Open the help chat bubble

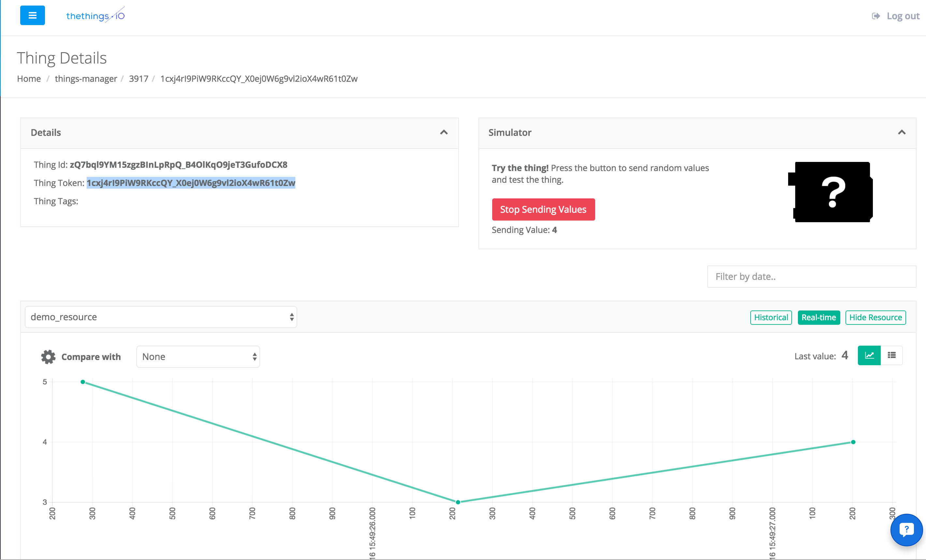tap(906, 530)
